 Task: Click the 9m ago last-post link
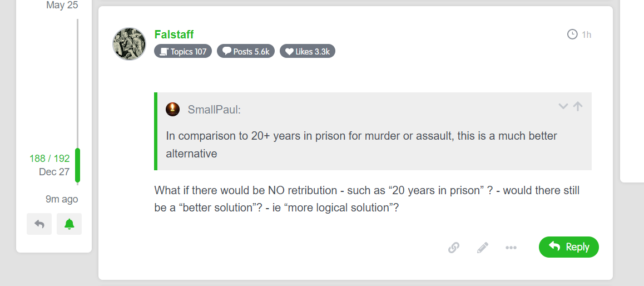click(x=62, y=199)
